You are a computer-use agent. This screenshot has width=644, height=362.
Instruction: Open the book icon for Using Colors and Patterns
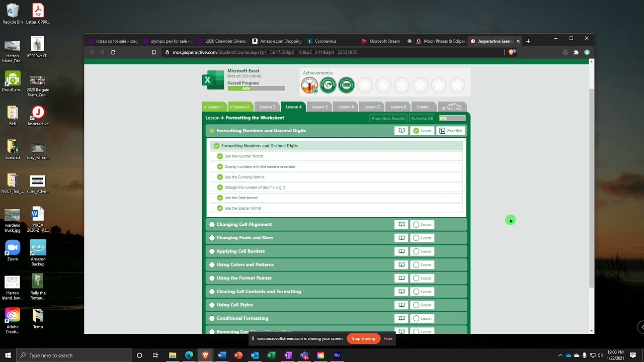(401, 265)
